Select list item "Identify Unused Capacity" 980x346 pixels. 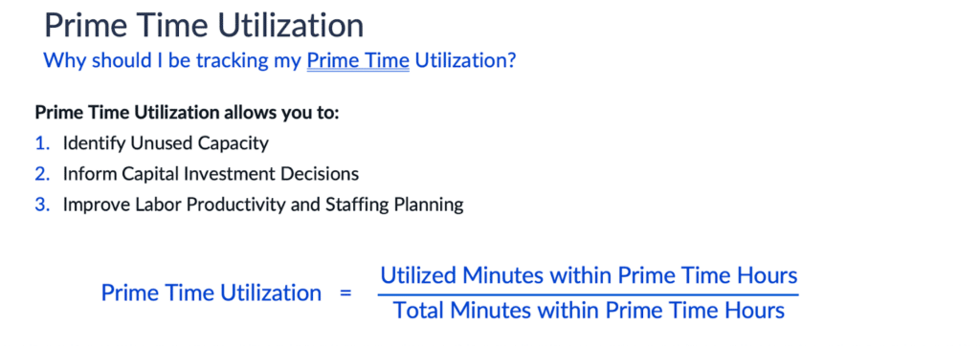click(166, 143)
